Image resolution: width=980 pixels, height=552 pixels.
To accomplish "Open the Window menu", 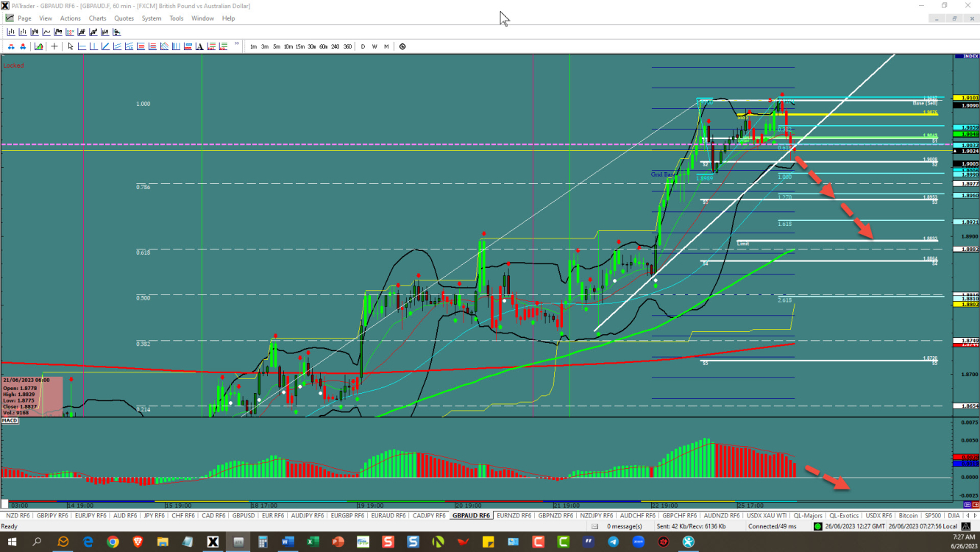I will (202, 18).
